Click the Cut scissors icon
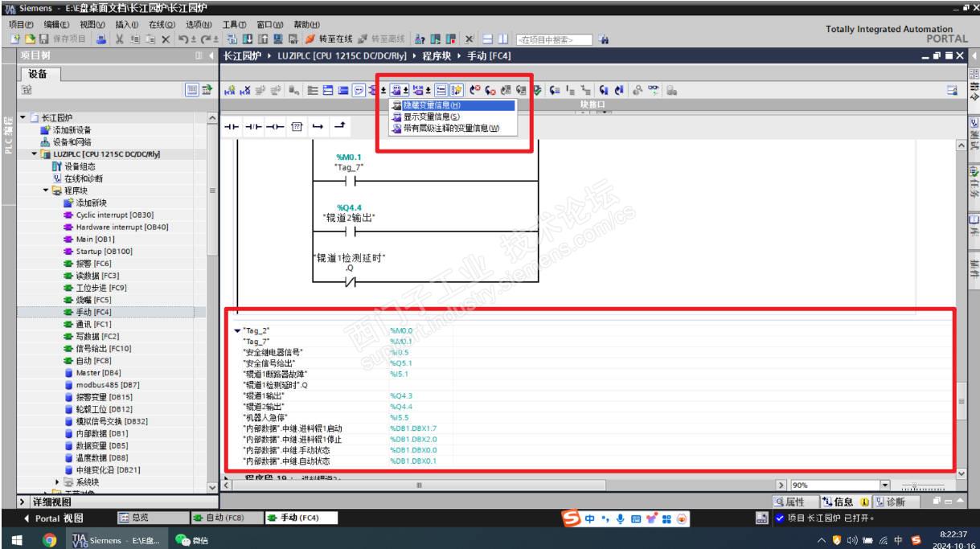The image size is (980, 549). pos(118,39)
